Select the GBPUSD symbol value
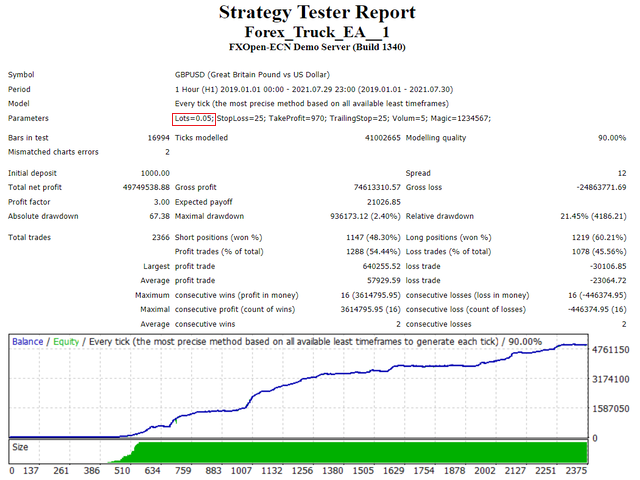This screenshot has height=480, width=640. 252,75
